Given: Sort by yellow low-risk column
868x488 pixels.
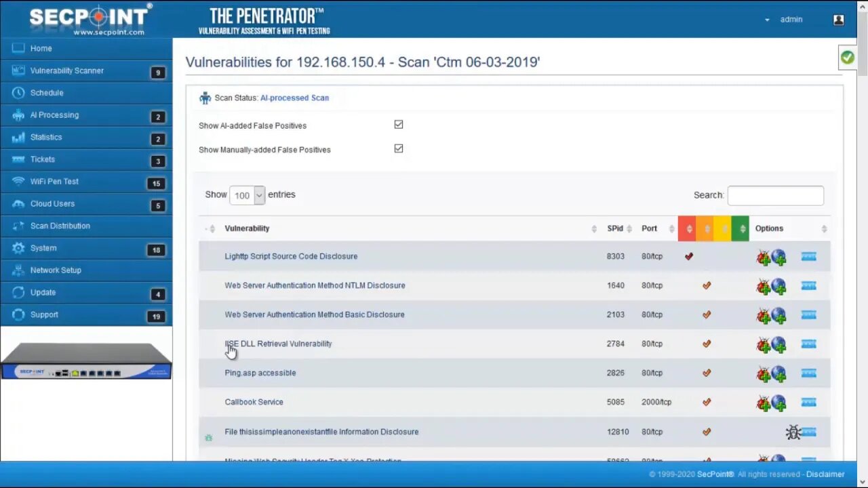Looking at the screenshot, I should pyautogui.click(x=722, y=228).
